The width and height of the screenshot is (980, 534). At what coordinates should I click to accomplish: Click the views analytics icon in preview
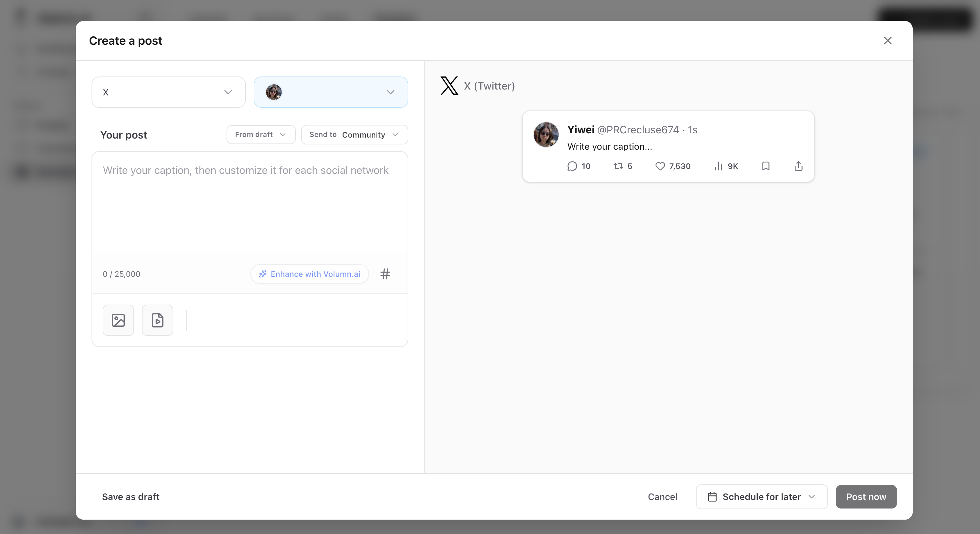[x=718, y=166]
